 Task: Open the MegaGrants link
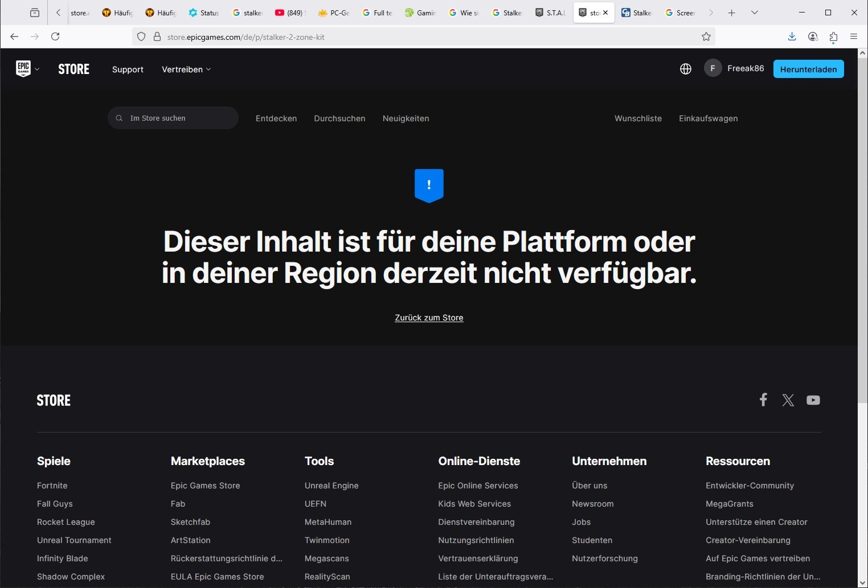click(x=730, y=504)
